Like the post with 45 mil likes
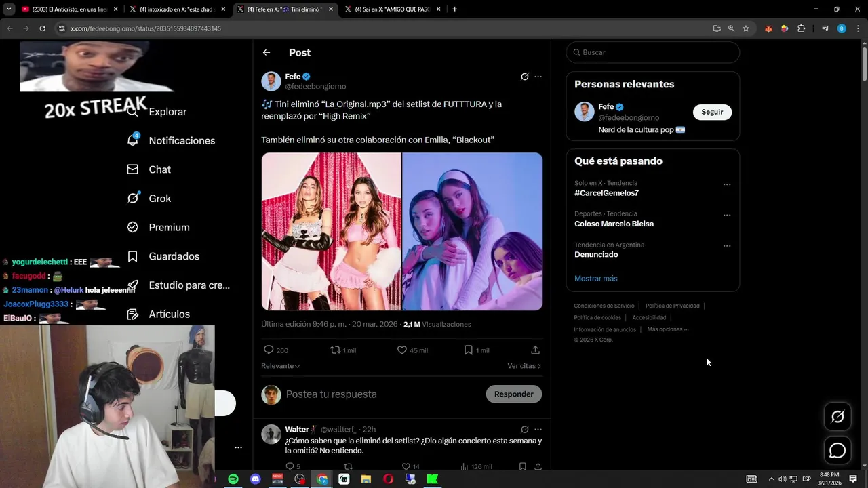Screen dimensions: 868x488 [412, 350]
